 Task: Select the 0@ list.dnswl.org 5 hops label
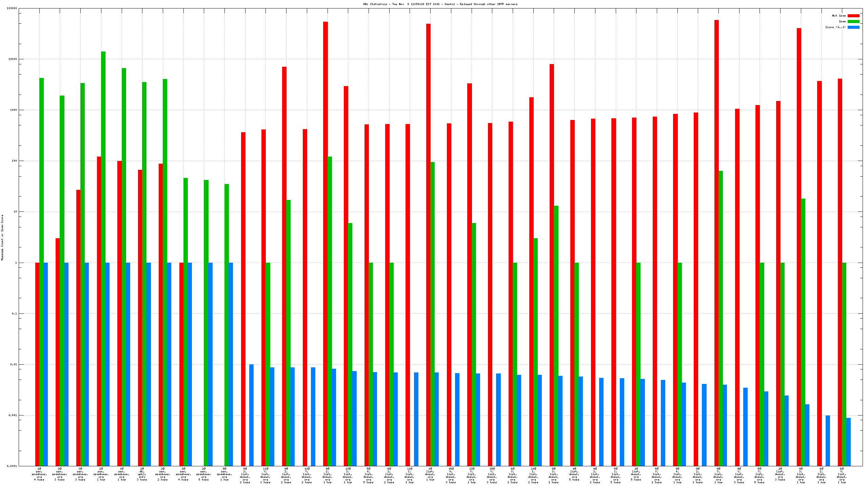coord(574,474)
